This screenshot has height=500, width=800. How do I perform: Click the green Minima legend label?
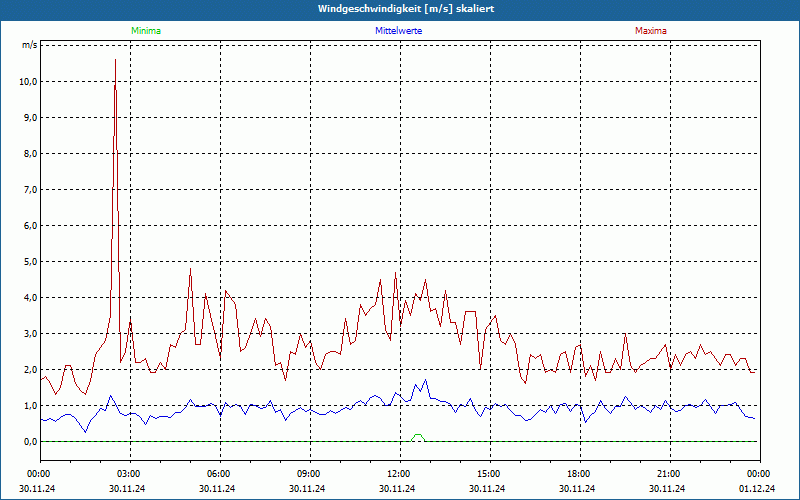click(146, 31)
